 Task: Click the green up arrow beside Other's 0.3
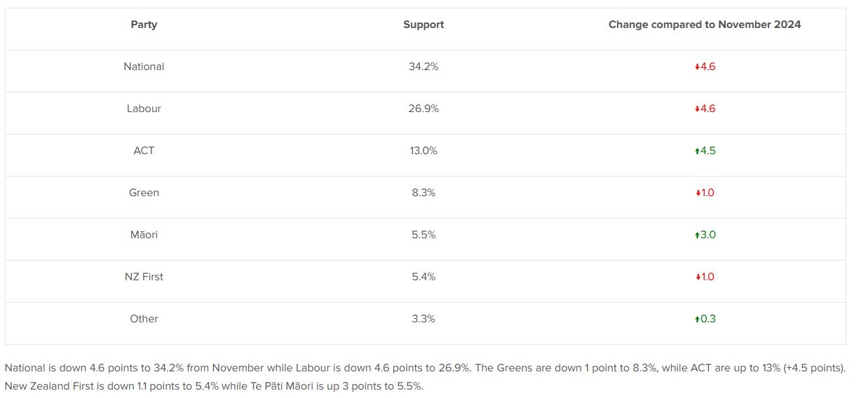coord(697,320)
